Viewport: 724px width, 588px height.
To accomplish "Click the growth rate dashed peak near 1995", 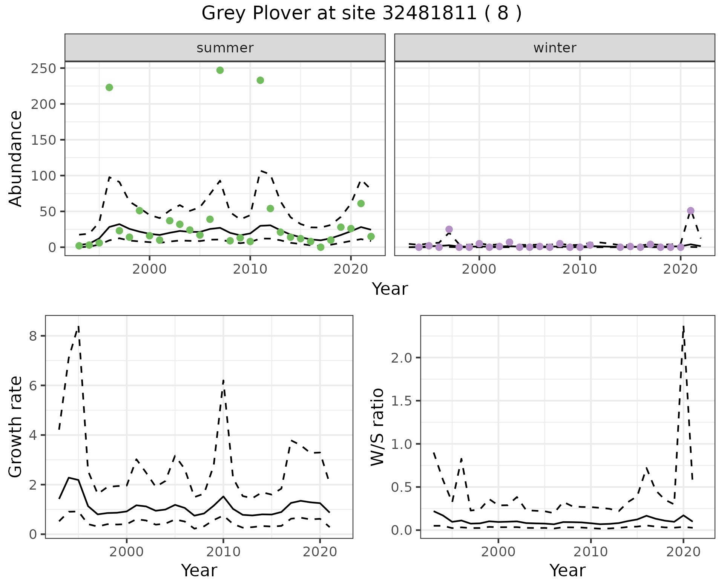I will pyautogui.click(x=78, y=327).
